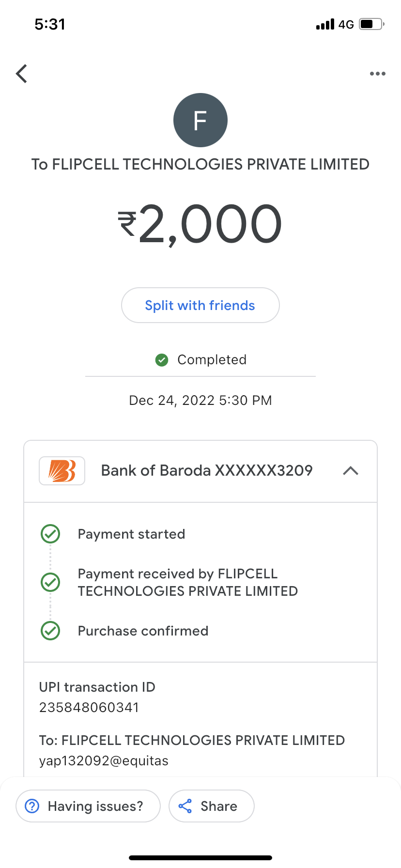Tap the ₹2,000 amount text

[x=200, y=224]
